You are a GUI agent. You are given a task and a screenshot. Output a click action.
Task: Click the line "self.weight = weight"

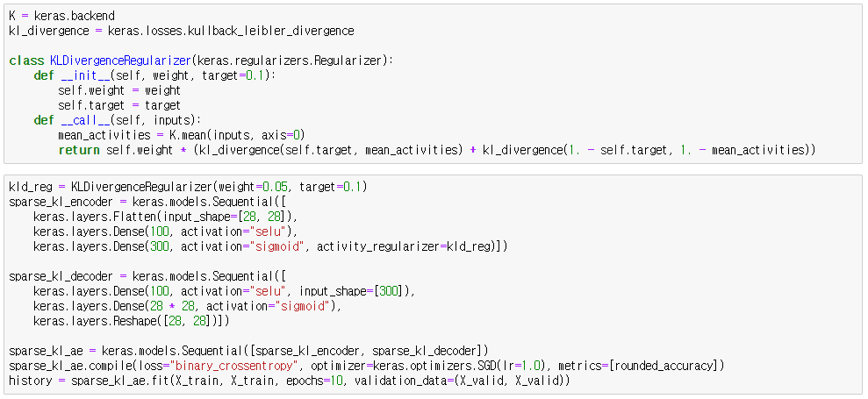119,90
